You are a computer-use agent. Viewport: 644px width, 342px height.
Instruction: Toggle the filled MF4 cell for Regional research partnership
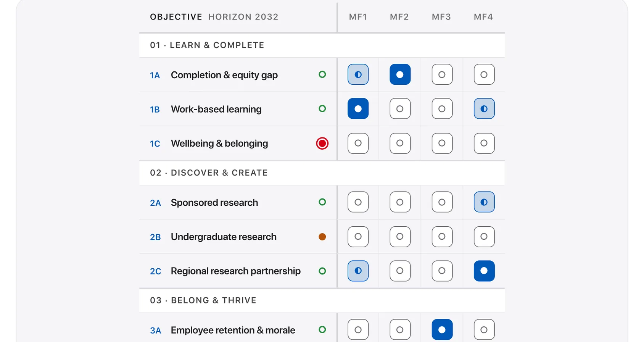pos(484,271)
